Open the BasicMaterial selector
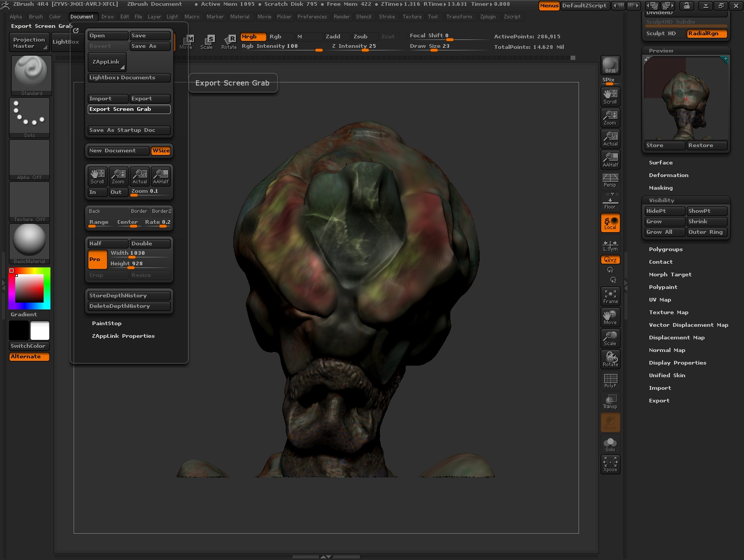This screenshot has width=744, height=560. click(x=29, y=244)
